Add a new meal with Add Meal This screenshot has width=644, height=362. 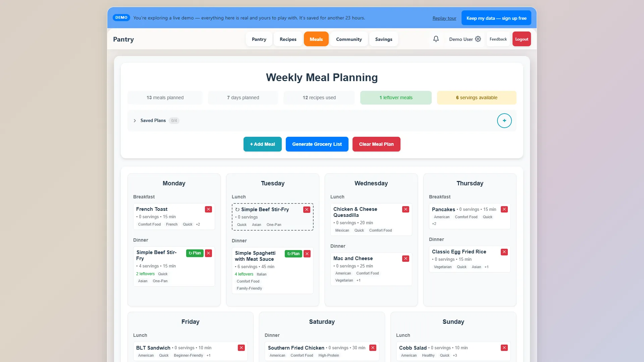point(262,144)
